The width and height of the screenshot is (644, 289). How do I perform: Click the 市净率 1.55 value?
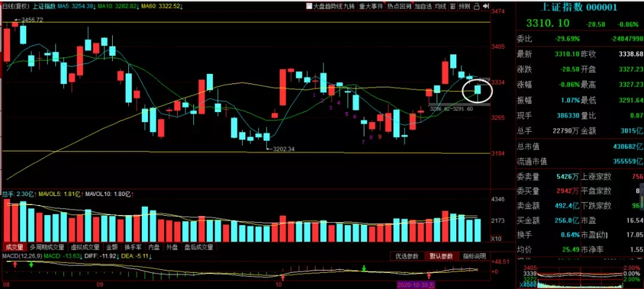tap(637, 249)
